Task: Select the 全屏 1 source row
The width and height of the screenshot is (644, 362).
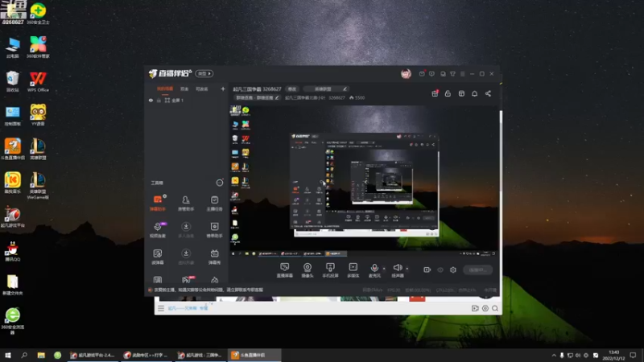Action: 187,100
